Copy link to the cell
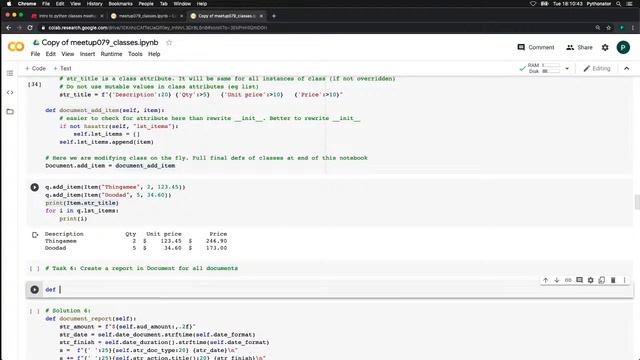The width and height of the screenshot is (640, 360). [x=568, y=280]
